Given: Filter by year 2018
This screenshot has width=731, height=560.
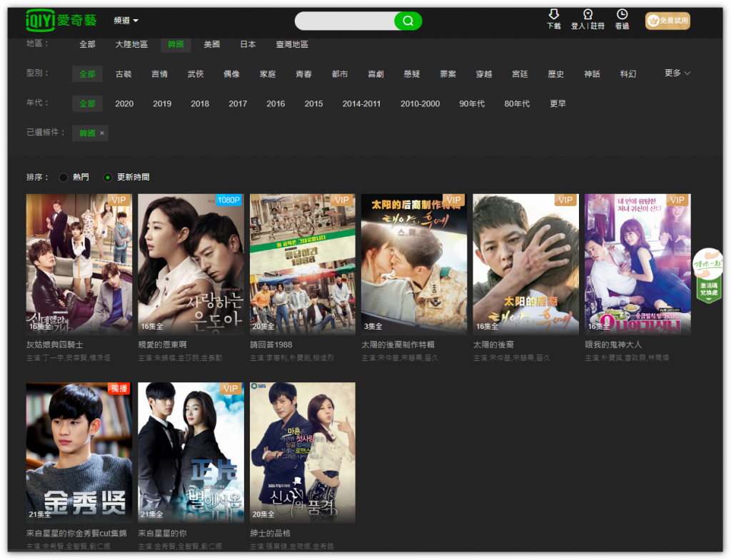Looking at the screenshot, I should click(200, 104).
